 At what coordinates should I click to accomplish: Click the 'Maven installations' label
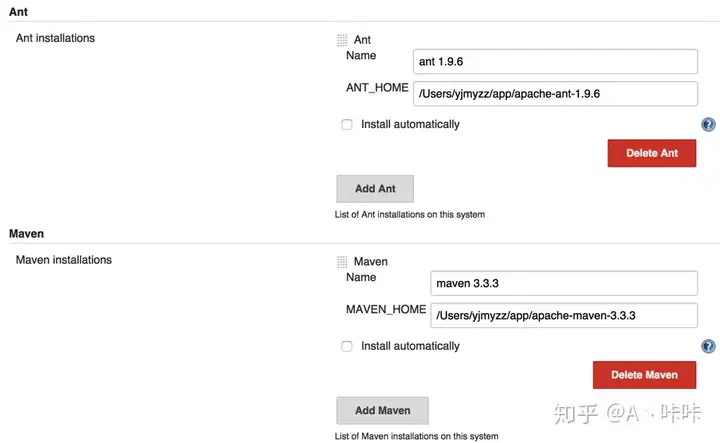64,260
